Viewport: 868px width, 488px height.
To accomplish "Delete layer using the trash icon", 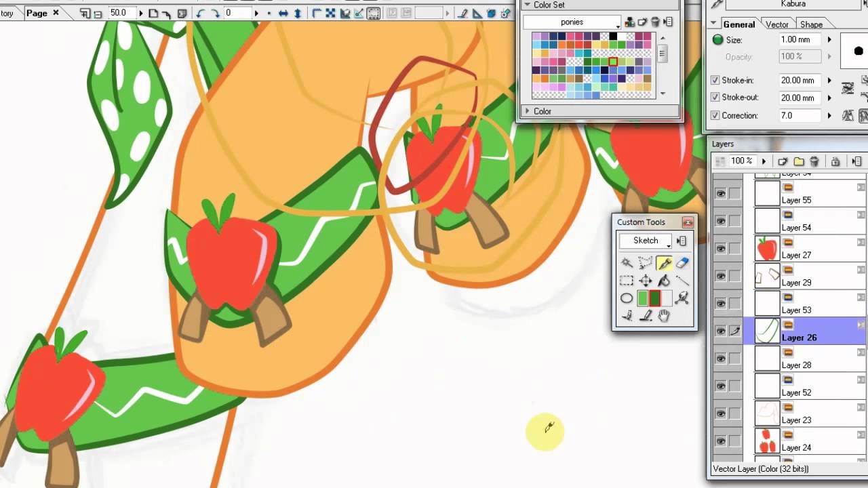I will 814,161.
